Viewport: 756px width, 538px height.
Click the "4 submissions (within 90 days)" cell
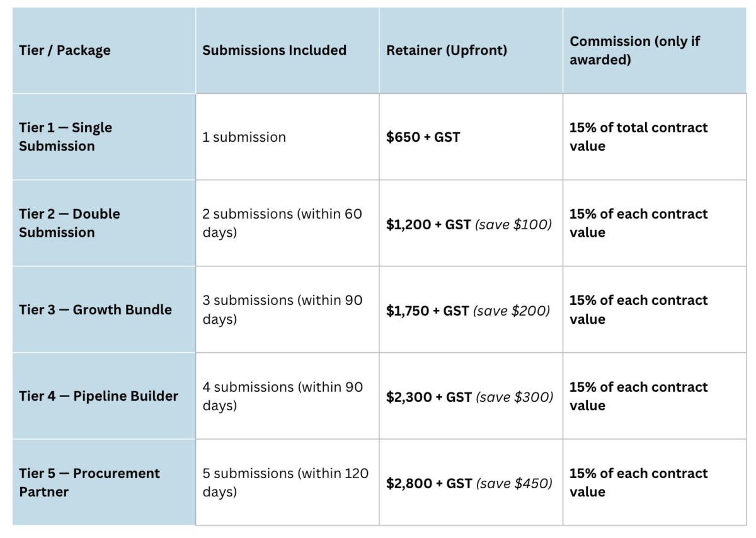(x=282, y=396)
